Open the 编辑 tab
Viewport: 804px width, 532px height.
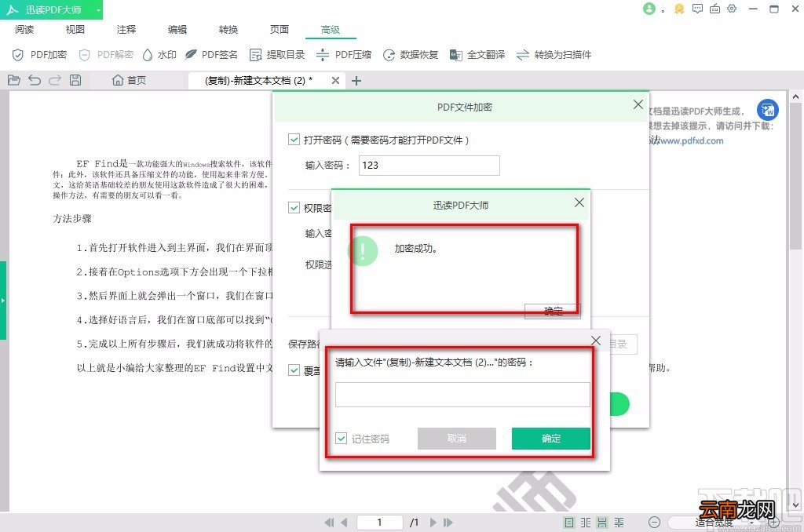(177, 30)
